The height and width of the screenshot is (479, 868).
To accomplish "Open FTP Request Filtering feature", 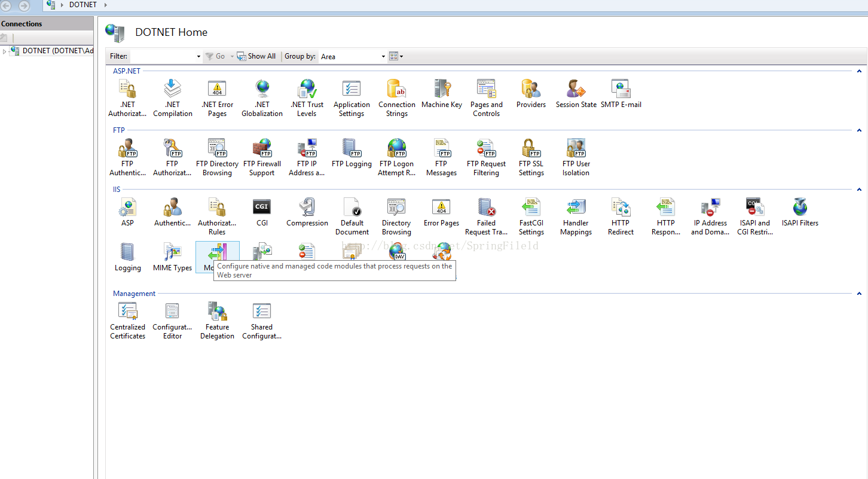I will [x=486, y=158].
